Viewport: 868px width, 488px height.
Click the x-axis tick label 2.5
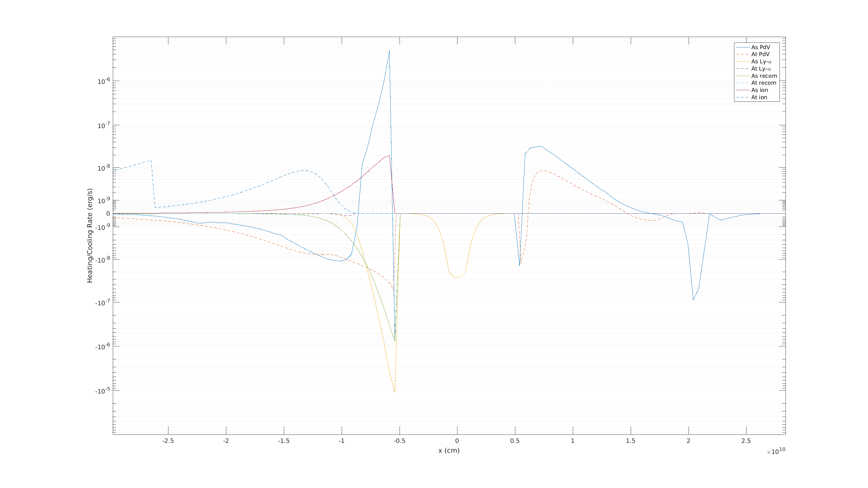pos(746,441)
